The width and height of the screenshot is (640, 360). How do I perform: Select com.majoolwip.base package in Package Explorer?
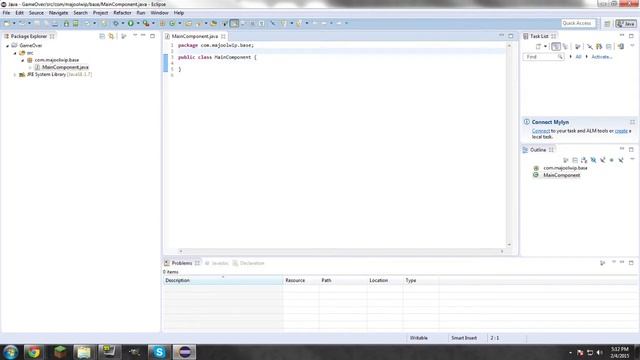[56, 60]
